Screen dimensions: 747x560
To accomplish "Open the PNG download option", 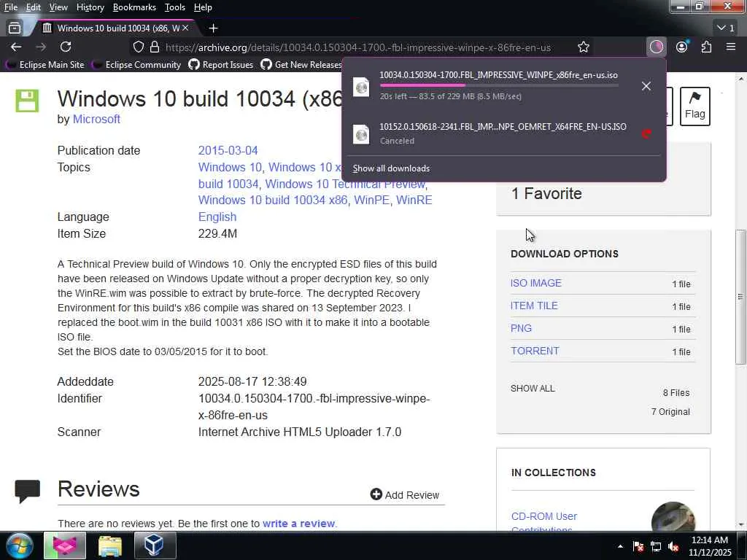I will pos(521,328).
